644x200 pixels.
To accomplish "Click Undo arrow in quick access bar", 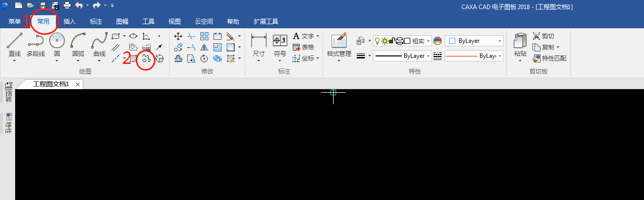I will pyautogui.click(x=78, y=6).
